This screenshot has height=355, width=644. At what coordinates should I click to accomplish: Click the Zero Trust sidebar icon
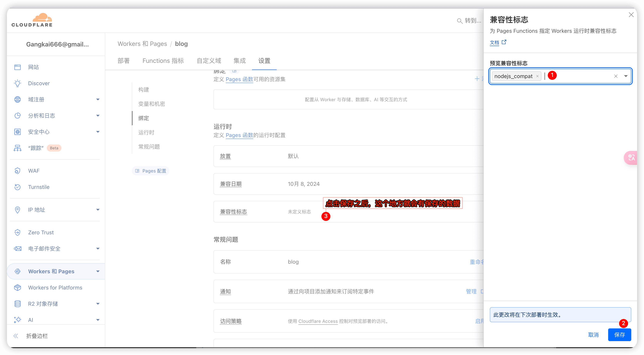click(17, 232)
